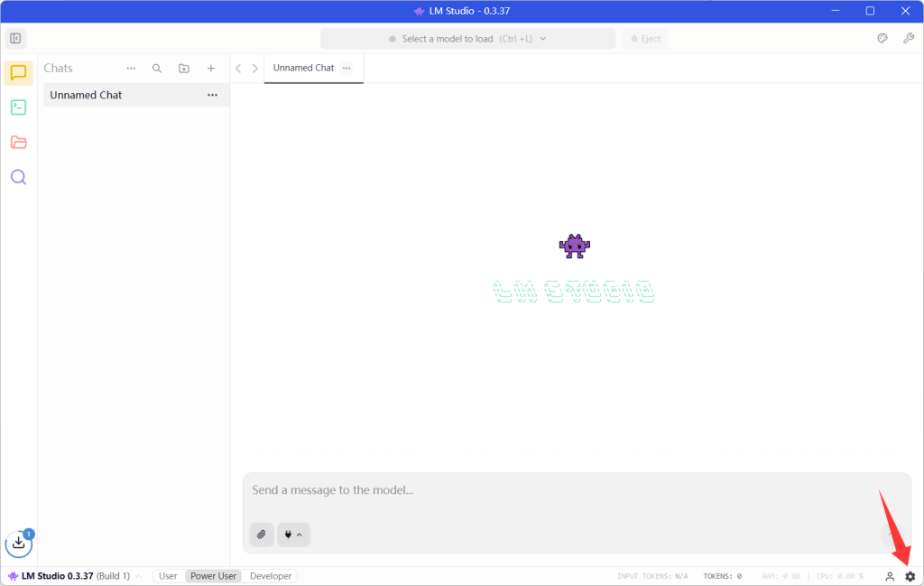Open the appearance palette icon

coord(882,39)
